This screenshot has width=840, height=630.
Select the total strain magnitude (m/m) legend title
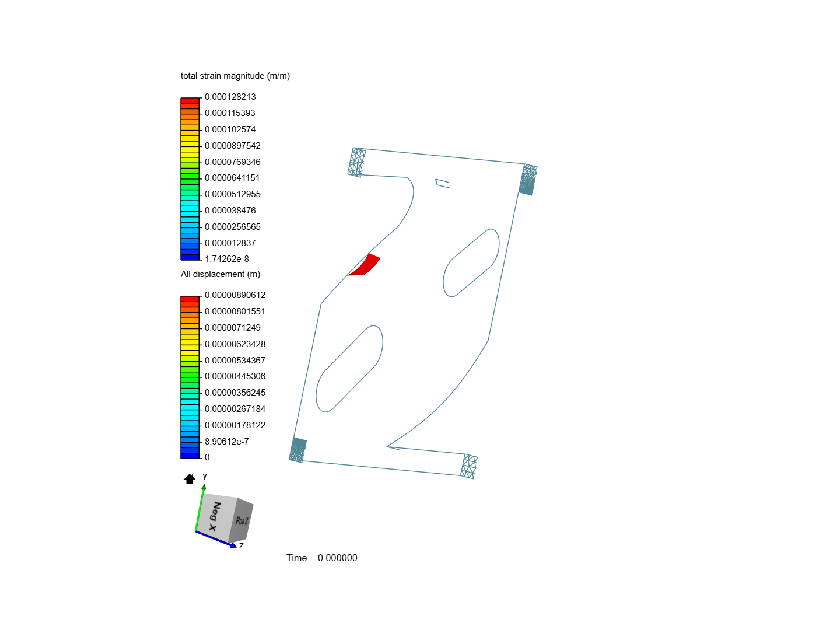[x=235, y=76]
